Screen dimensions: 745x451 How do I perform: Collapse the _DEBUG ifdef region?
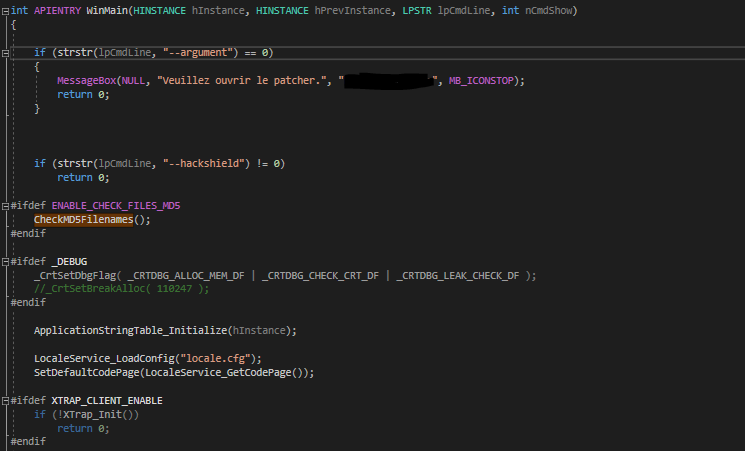pyautogui.click(x=5, y=262)
